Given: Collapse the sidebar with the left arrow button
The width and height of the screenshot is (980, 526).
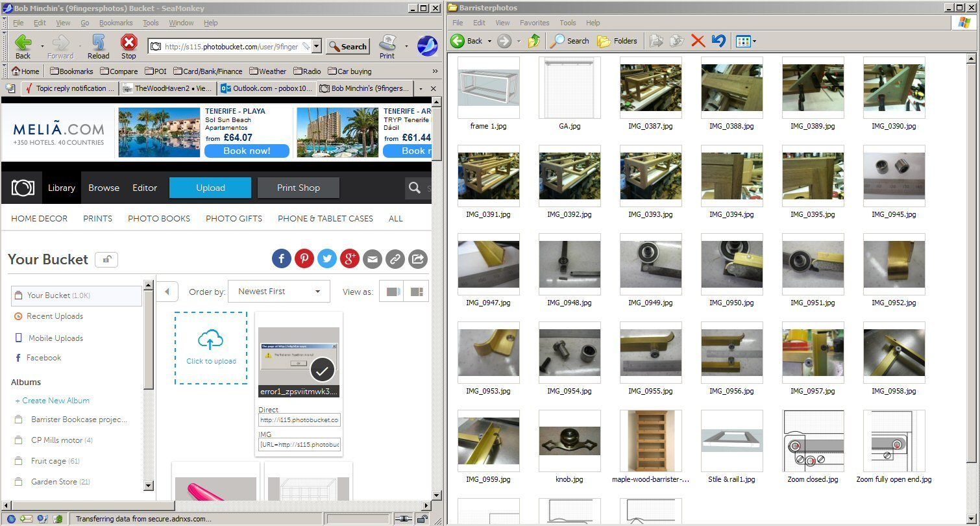Looking at the screenshot, I should click(167, 292).
